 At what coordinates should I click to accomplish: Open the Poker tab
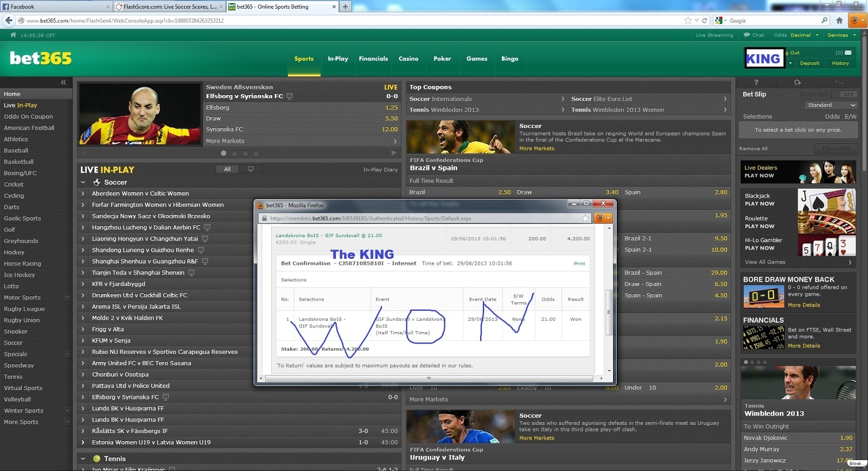[442, 59]
